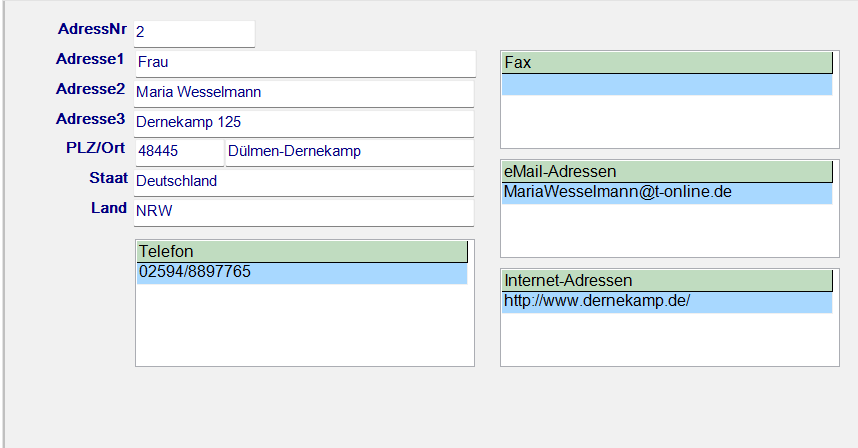The image size is (858, 448).
Task: Focus the Adresse3 field Dernekamp 125
Action: click(304, 123)
